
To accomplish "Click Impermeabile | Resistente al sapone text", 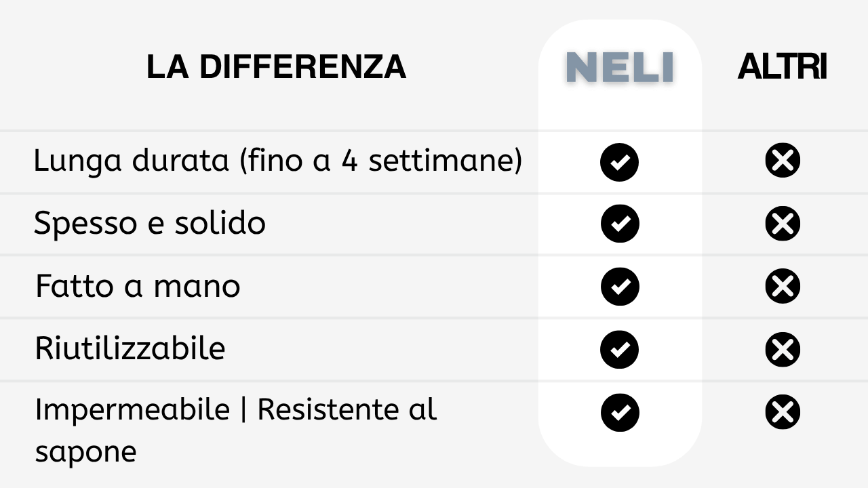I will (235, 430).
